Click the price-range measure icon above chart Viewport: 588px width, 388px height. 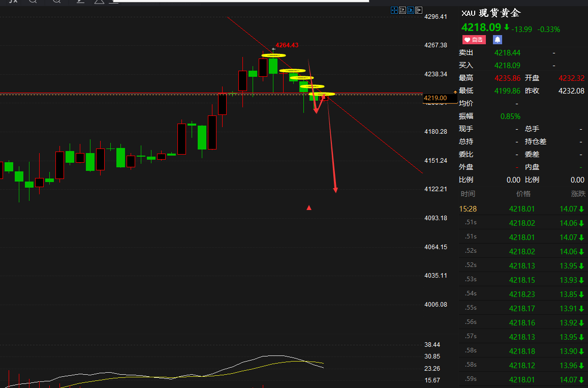point(403,10)
